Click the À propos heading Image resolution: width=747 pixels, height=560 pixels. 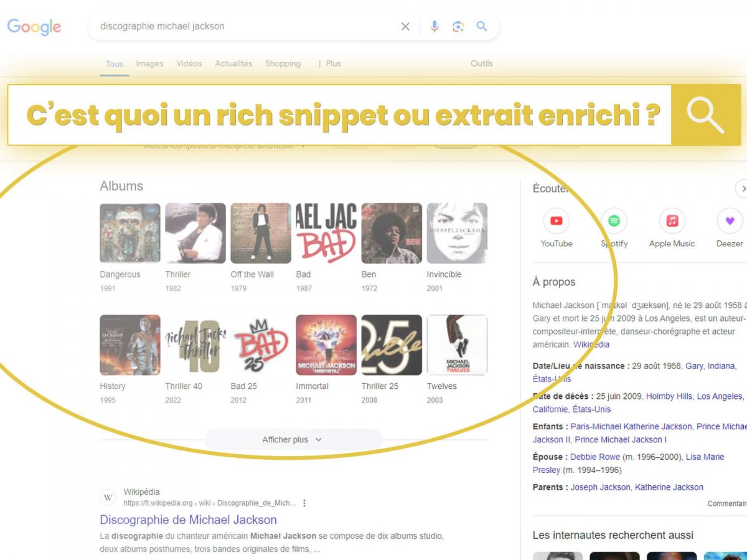[x=554, y=282]
